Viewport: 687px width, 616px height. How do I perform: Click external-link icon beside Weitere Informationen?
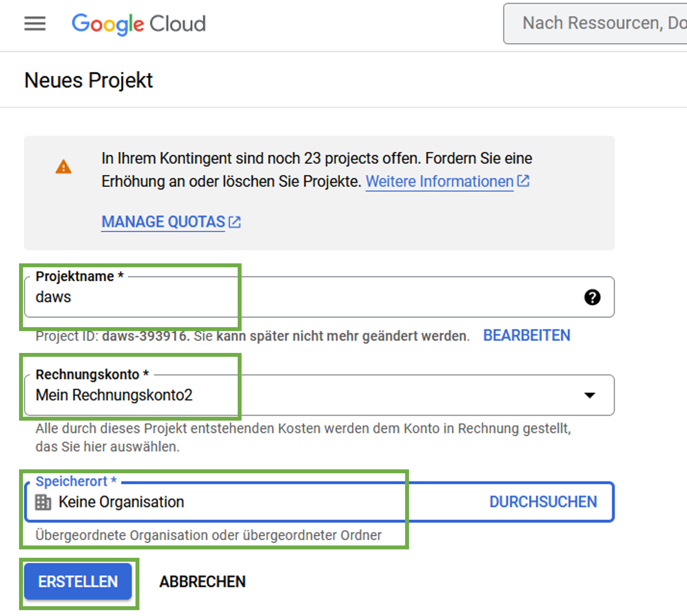[524, 181]
